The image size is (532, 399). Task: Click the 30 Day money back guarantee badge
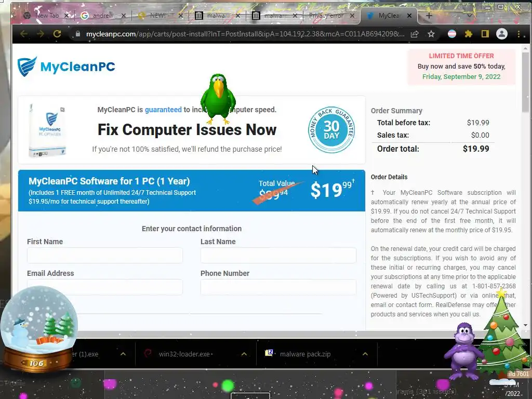(x=331, y=129)
